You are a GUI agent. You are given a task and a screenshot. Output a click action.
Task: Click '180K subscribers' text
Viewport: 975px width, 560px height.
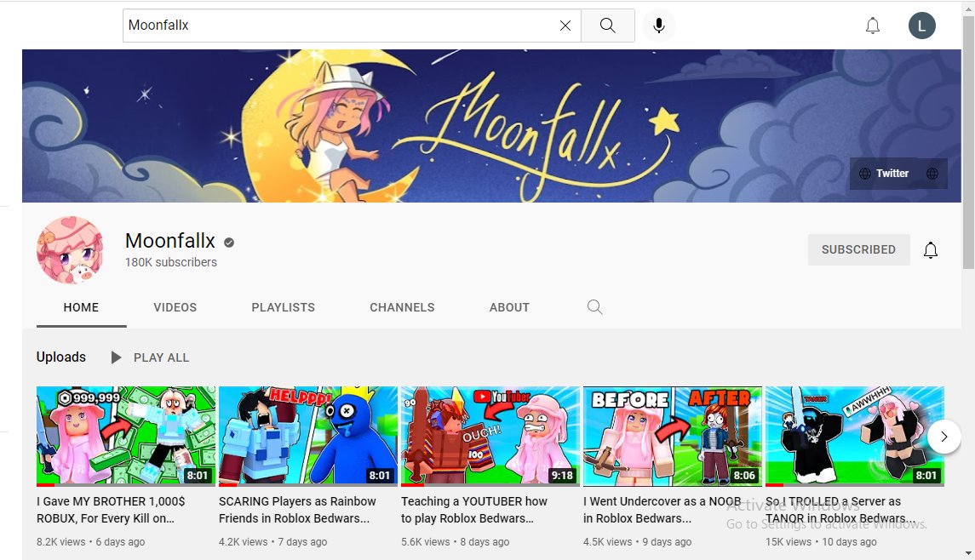[171, 262]
